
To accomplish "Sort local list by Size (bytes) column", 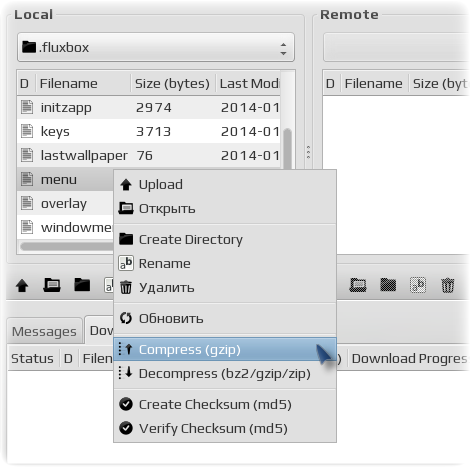I will pos(173,83).
